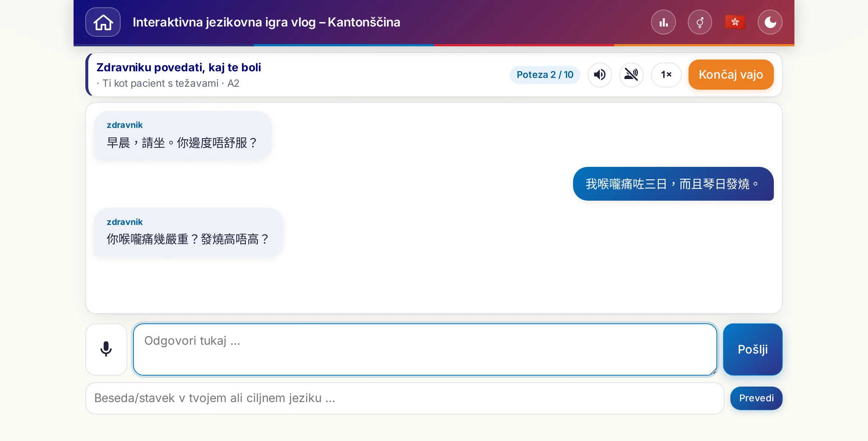Focus the Odgovori tukaj text field
The width and height of the screenshot is (868, 441).
click(425, 349)
